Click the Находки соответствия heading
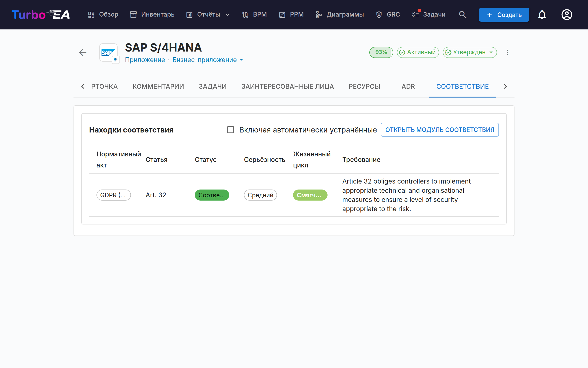588x368 pixels. (131, 130)
